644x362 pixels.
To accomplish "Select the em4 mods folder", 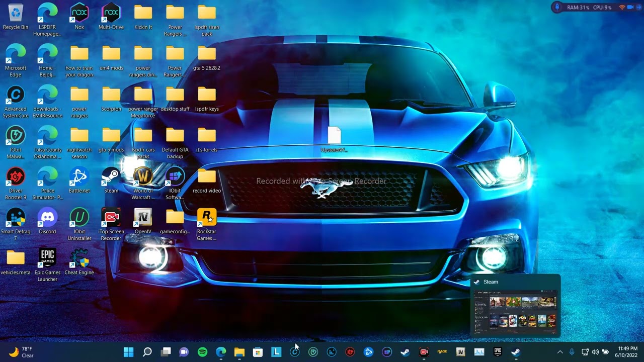I will tap(111, 58).
